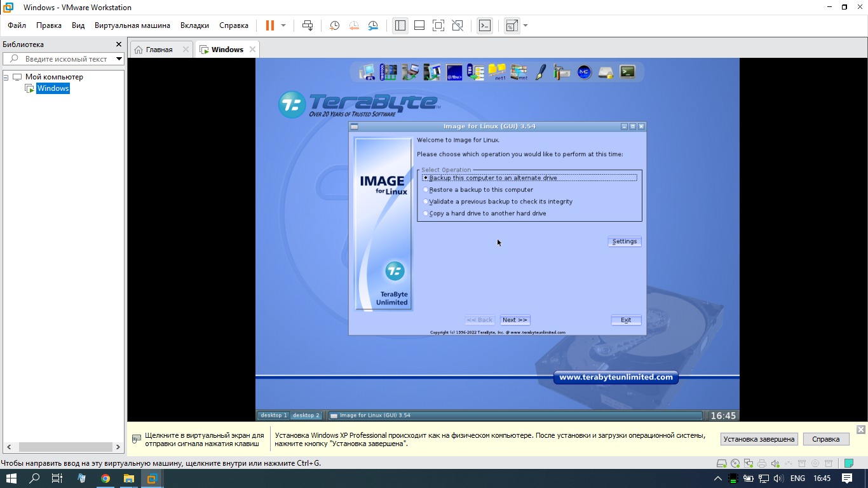
Task: Select Validate a previous backup option
Action: point(498,201)
